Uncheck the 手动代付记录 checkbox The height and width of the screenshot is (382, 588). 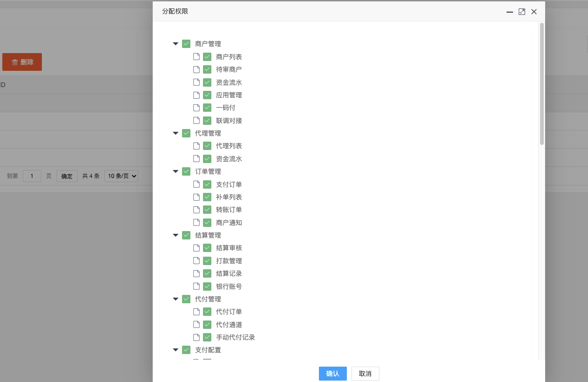tap(207, 337)
